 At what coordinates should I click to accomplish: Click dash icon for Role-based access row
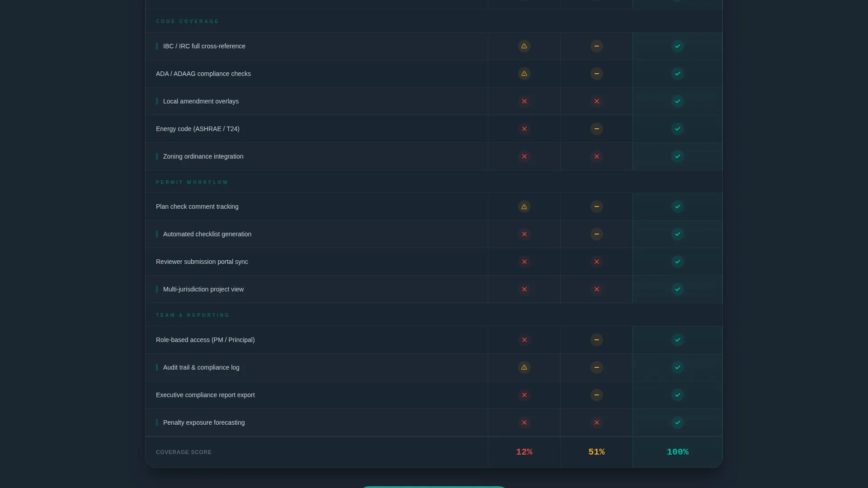[x=596, y=340]
